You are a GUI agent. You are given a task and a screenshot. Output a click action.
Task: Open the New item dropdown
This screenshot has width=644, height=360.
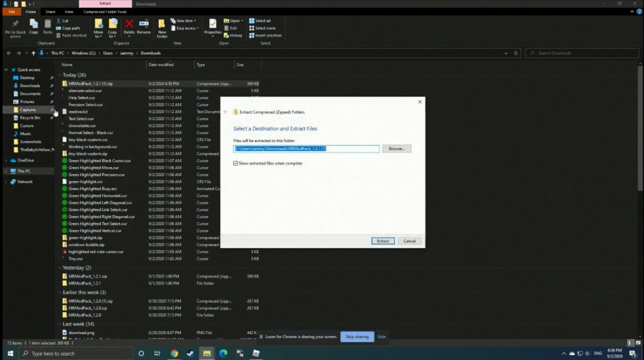[186, 21]
